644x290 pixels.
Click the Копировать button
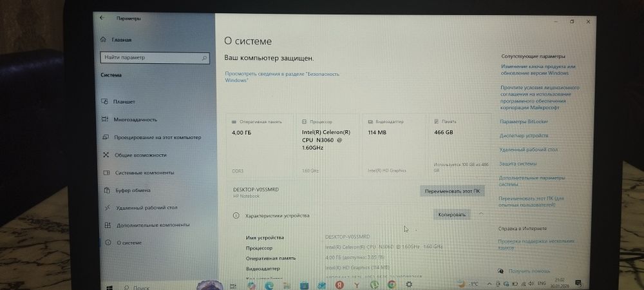(452, 215)
